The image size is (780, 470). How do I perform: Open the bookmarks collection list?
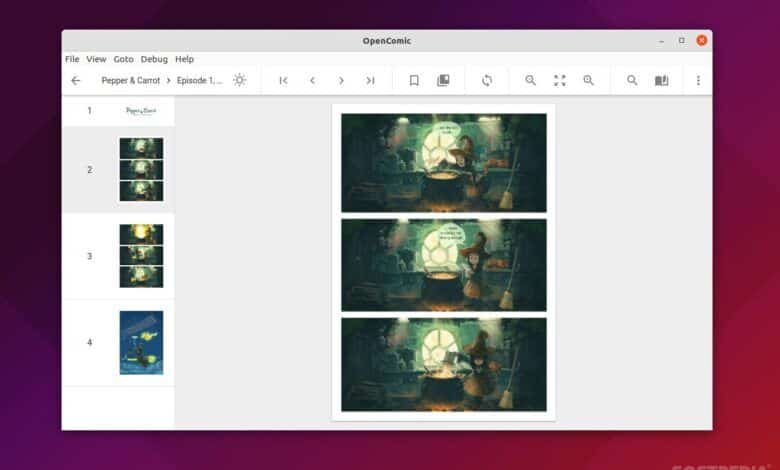443,81
